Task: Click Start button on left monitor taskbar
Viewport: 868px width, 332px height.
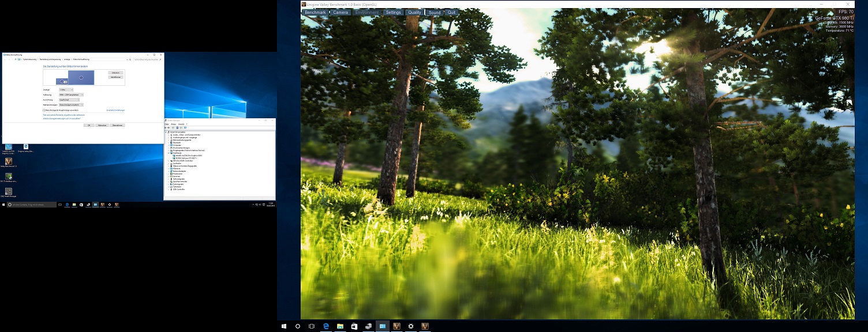Action: pos(3,205)
